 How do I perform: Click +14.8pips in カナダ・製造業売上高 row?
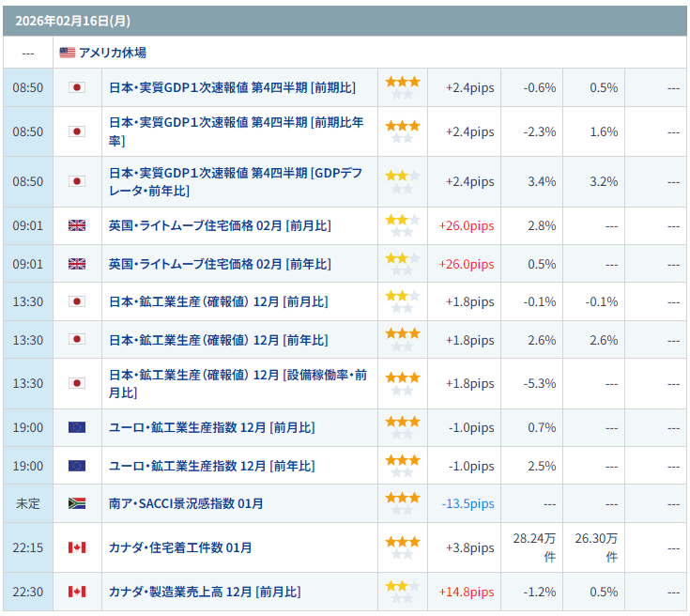(466, 592)
